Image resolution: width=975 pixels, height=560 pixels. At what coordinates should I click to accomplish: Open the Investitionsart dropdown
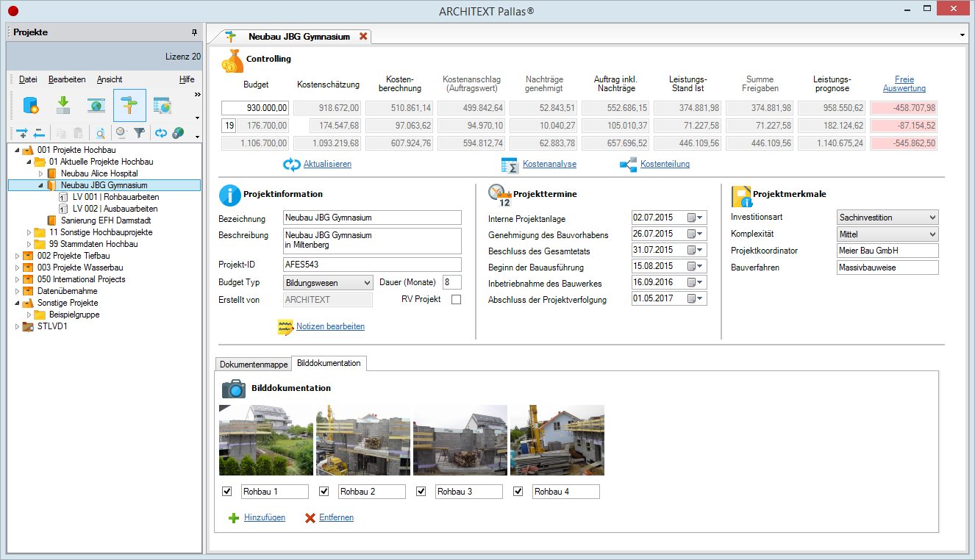pos(888,218)
